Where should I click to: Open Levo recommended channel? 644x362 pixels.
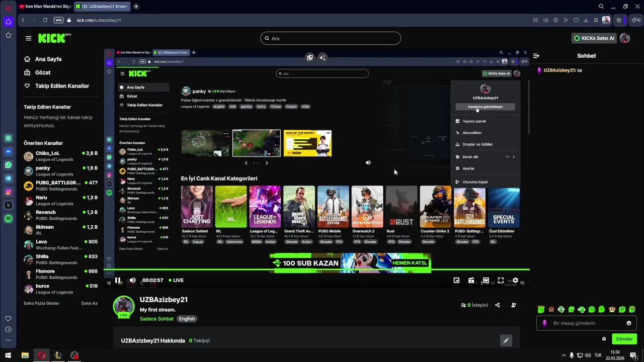(x=60, y=245)
